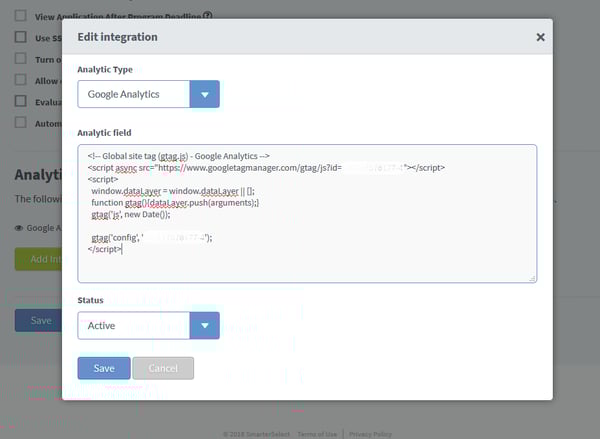Click the "gtag('config'" code line

pos(152,238)
